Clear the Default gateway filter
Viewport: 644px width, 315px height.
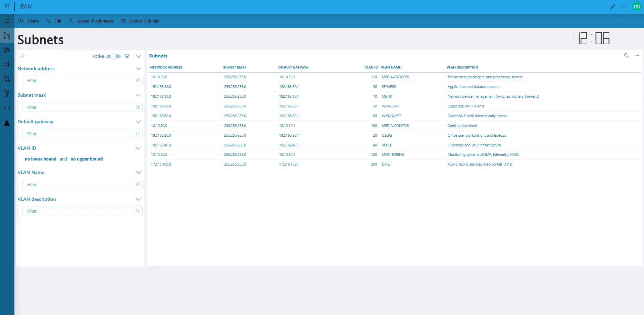tap(138, 134)
